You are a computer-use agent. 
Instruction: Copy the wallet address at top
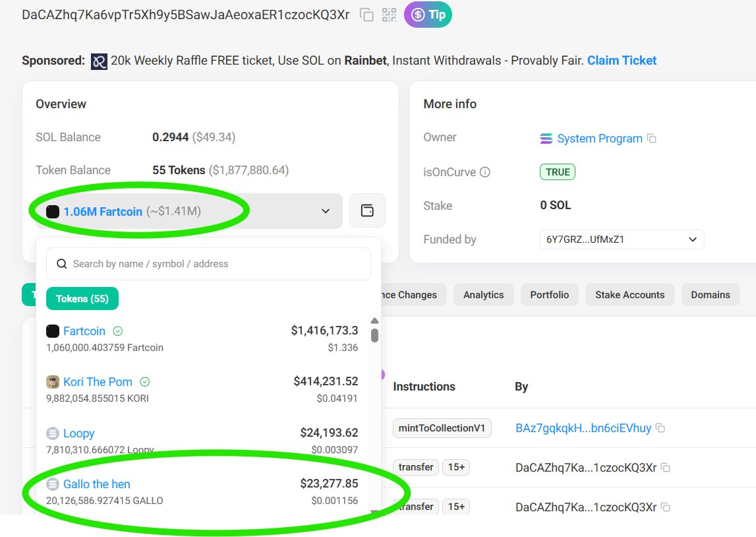pos(366,15)
